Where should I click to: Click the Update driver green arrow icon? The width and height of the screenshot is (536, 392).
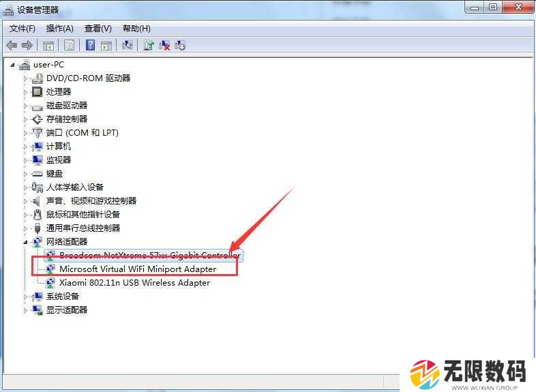coord(149,45)
